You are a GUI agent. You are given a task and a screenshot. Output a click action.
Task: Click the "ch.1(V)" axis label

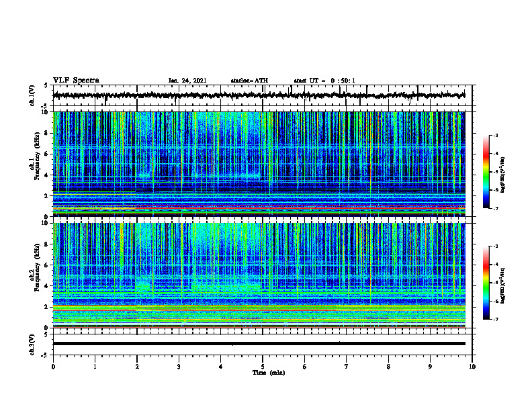(32, 95)
